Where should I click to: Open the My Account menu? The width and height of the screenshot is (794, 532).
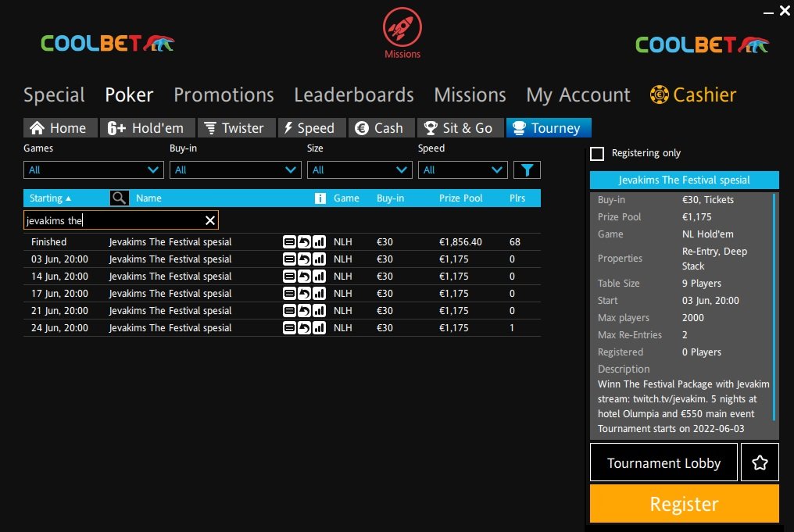[578, 95]
